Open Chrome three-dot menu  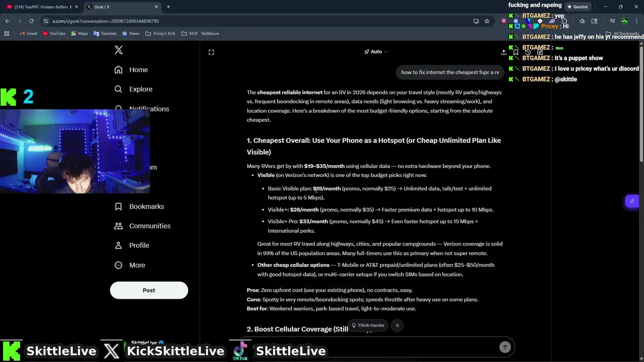[637, 21]
